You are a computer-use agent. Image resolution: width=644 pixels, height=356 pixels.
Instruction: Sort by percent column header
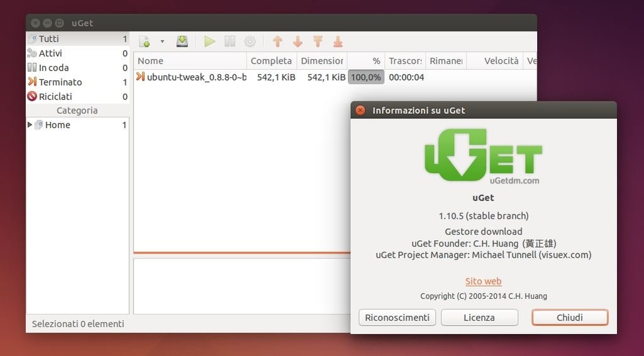pos(366,61)
